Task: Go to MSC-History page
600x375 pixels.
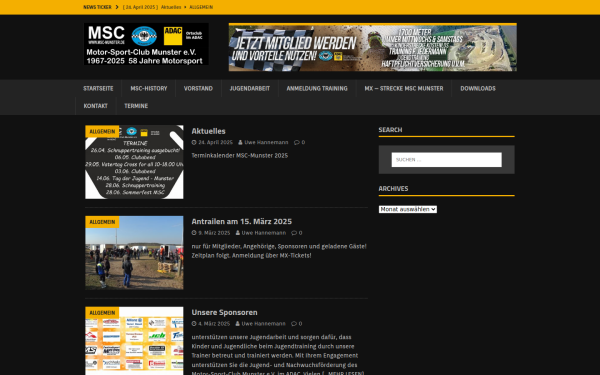Action: tap(149, 88)
